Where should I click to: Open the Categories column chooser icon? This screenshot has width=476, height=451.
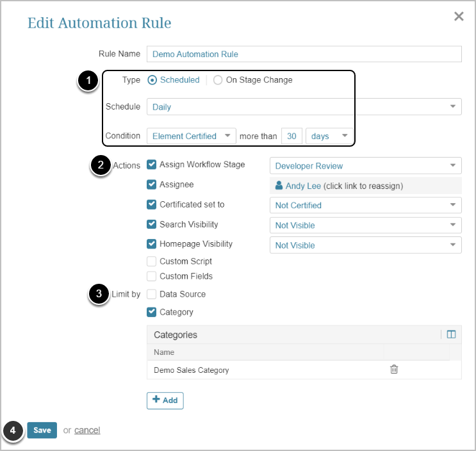[451, 334]
